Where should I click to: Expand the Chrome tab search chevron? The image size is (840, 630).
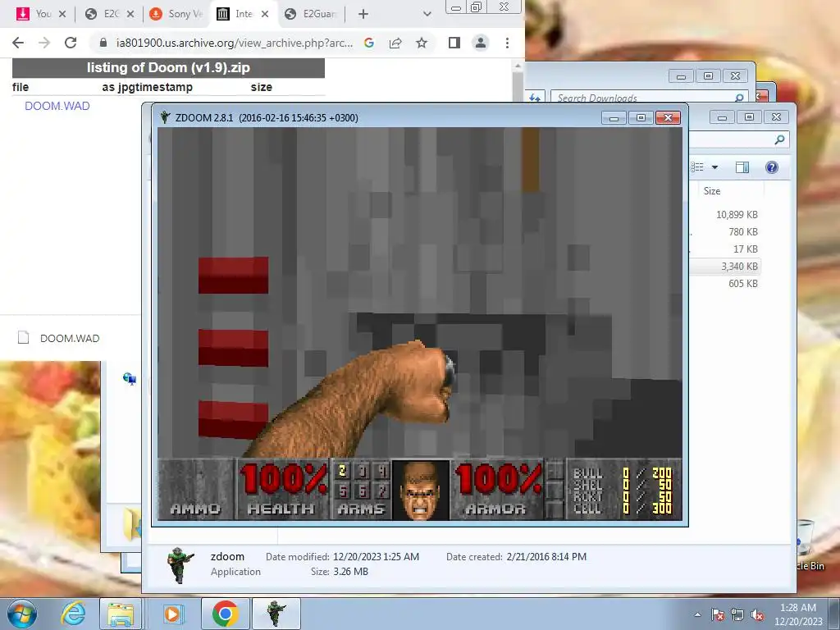427,14
